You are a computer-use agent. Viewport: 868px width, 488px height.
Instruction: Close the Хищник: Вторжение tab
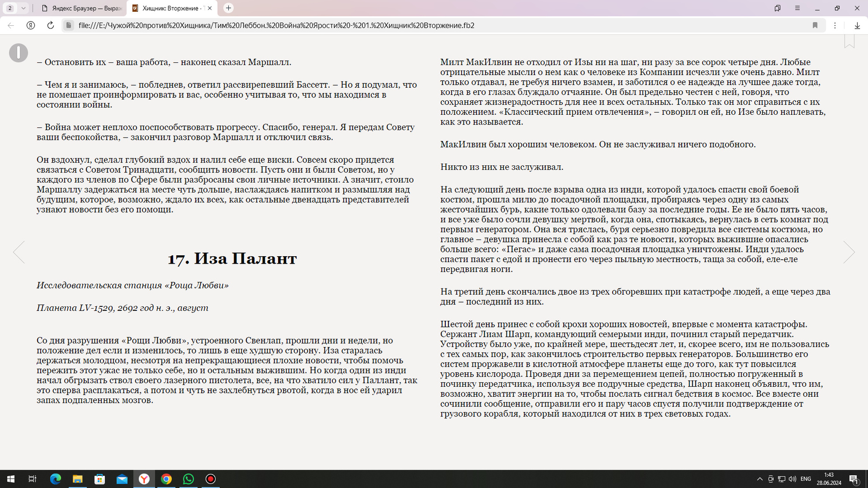tap(210, 8)
